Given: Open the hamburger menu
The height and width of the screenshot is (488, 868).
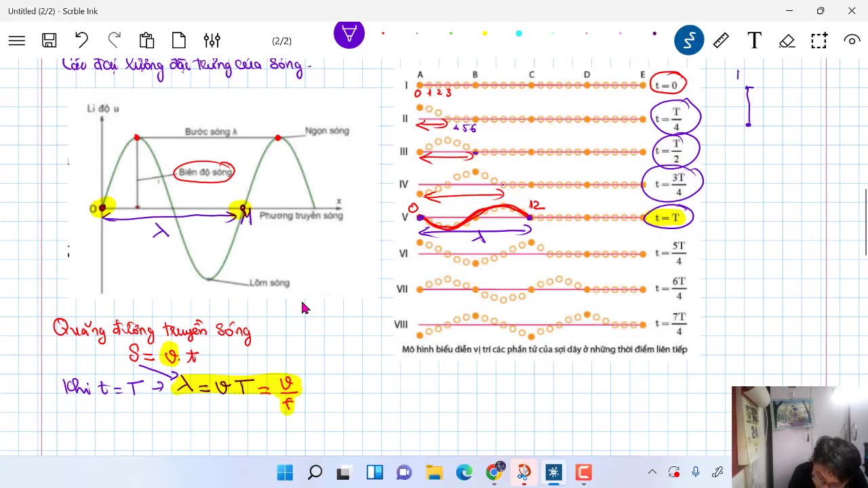Looking at the screenshot, I should click(17, 41).
